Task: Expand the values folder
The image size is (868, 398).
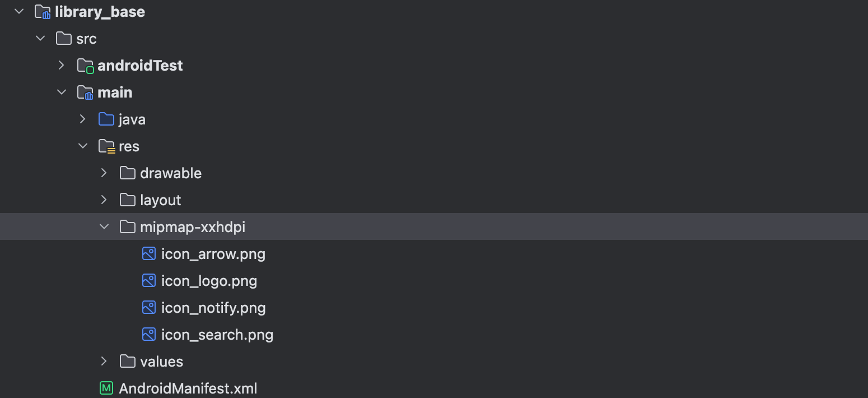Action: (x=104, y=361)
